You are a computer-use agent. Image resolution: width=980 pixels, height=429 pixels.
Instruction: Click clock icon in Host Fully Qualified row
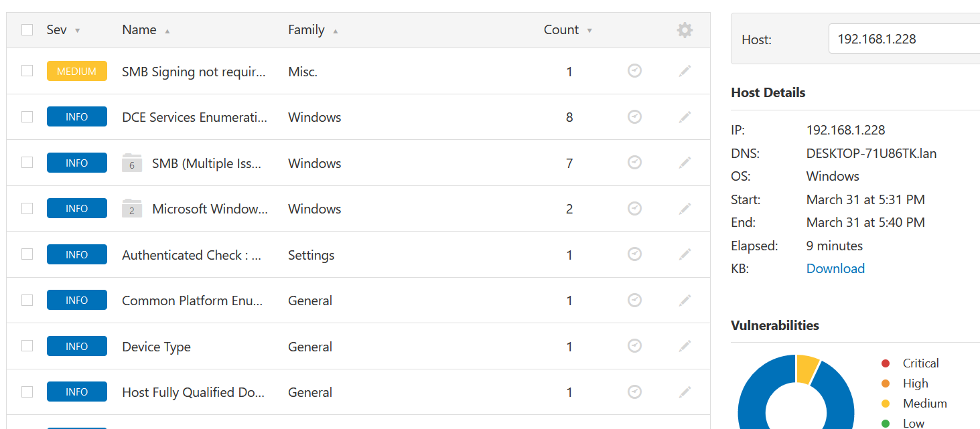(x=635, y=392)
